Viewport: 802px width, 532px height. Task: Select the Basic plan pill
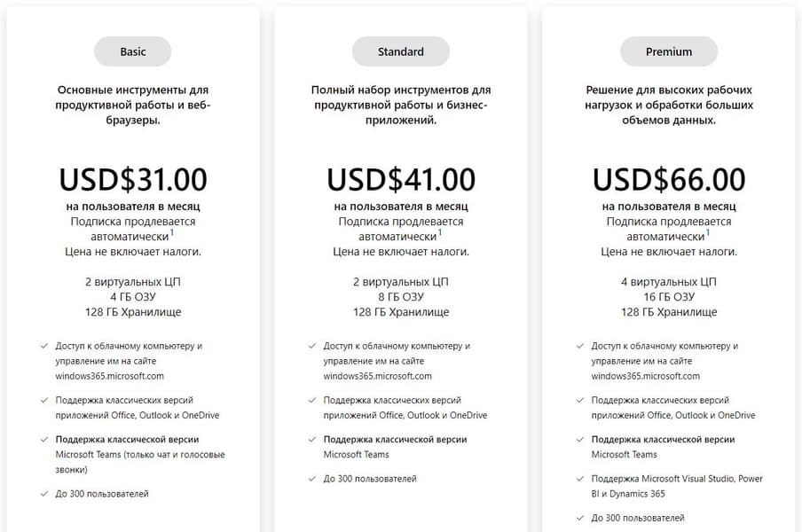point(133,51)
